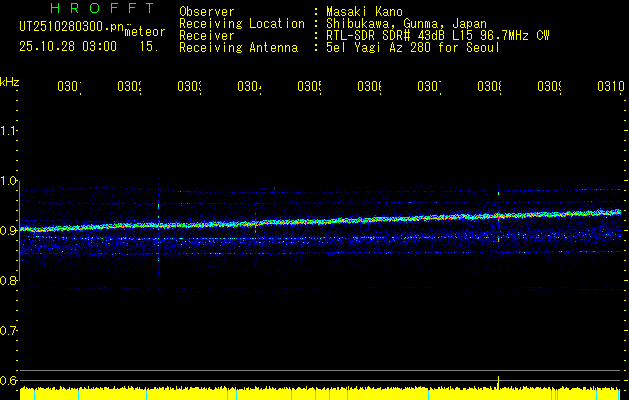Screen dimensions: 629x400
Task: Click the 1.0 kHz frequency tick label
Action: pos(9,181)
